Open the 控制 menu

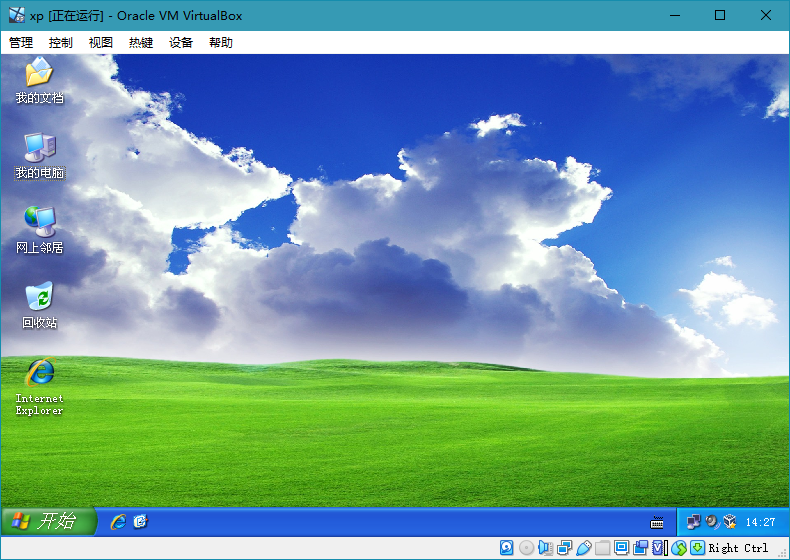(61, 43)
